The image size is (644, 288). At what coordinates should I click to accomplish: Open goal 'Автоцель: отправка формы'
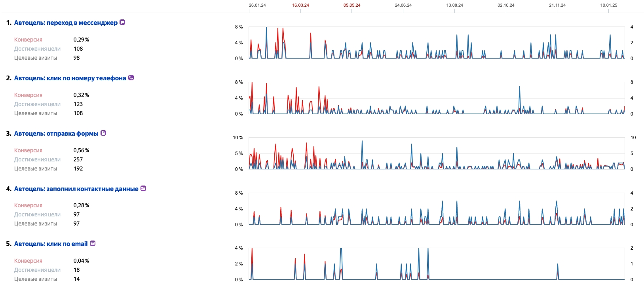56,134
